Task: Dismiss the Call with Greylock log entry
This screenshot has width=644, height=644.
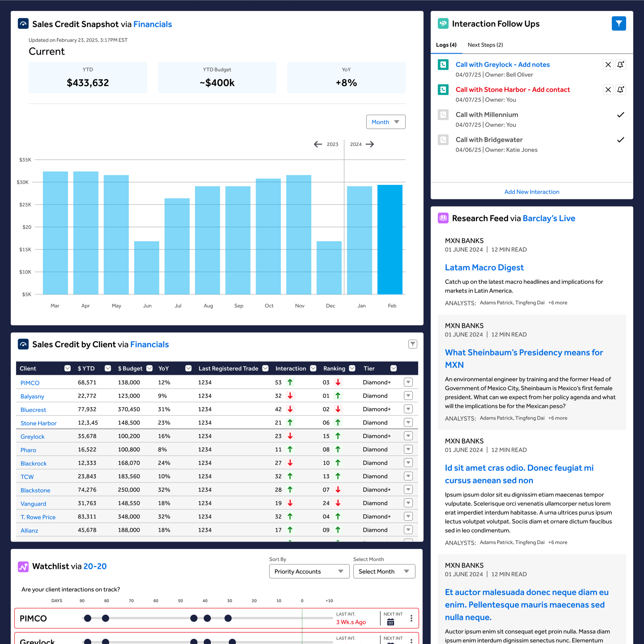Action: [608, 65]
